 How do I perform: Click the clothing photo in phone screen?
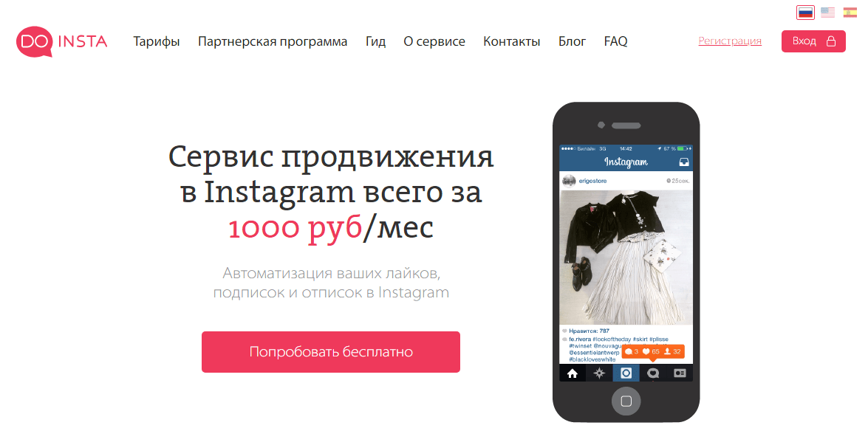626,257
